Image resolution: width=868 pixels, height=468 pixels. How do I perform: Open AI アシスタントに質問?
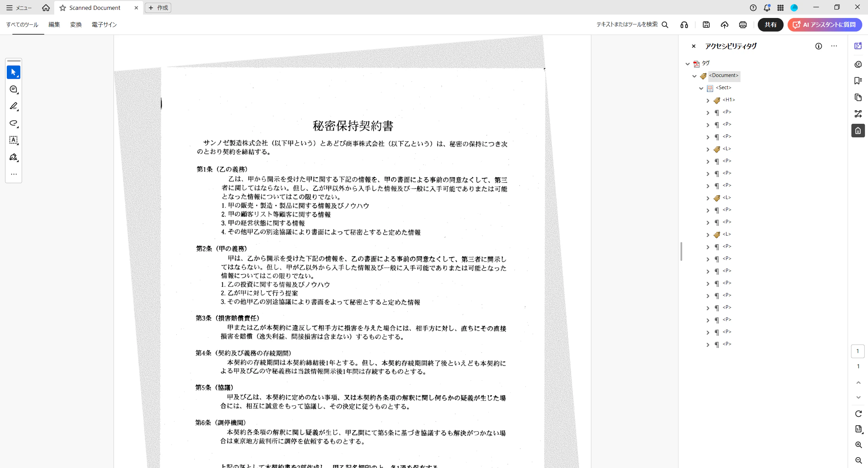coord(825,25)
